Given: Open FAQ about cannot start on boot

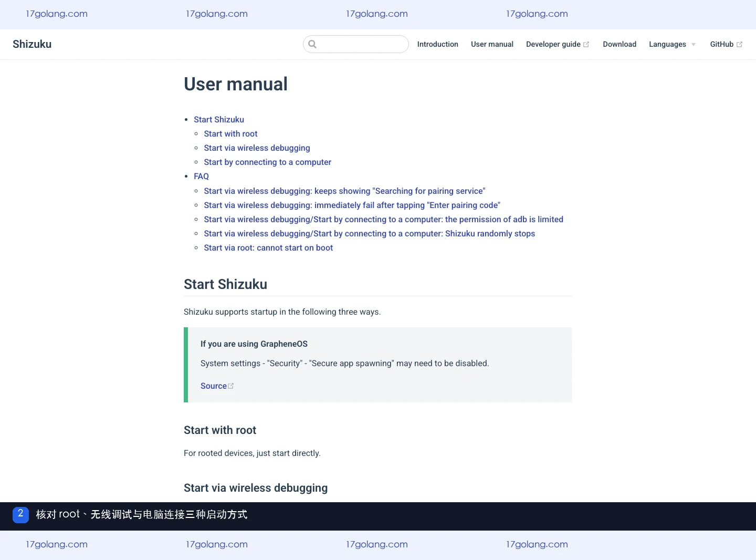Looking at the screenshot, I should [x=268, y=248].
